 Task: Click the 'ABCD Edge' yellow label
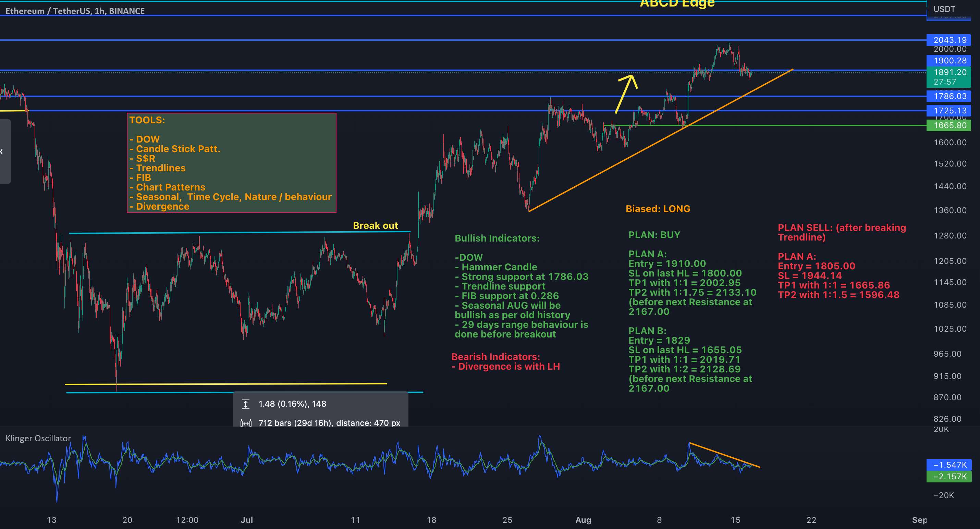[677, 3]
